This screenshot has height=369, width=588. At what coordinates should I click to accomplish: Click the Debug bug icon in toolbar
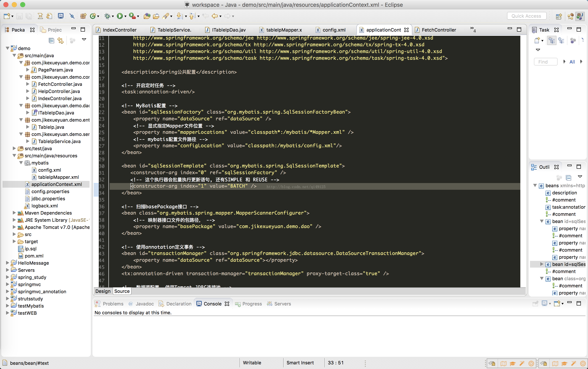coord(107,16)
